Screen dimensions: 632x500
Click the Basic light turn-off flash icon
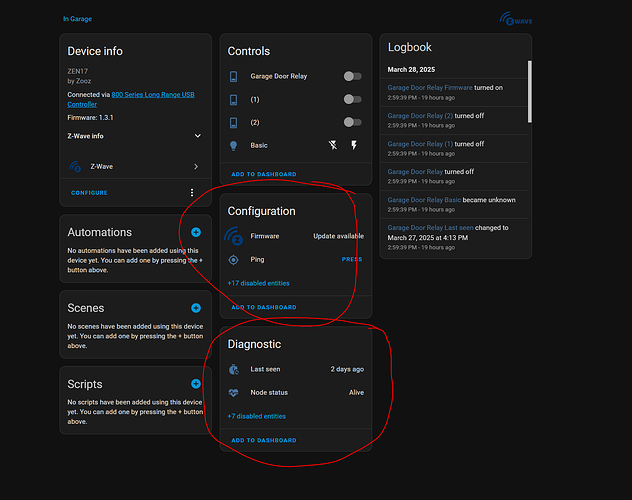pyautogui.click(x=333, y=145)
